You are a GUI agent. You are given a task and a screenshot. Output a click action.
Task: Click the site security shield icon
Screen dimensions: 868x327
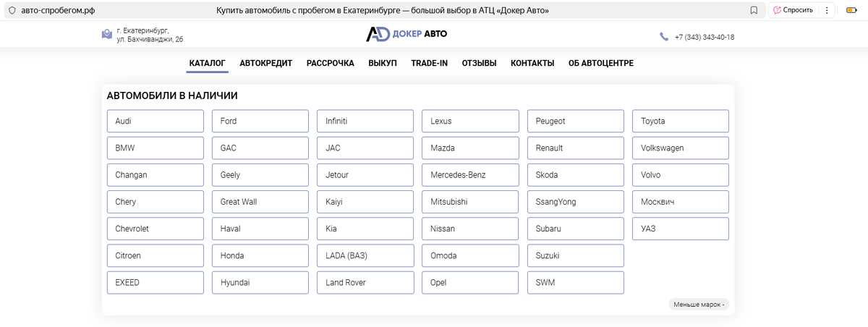tap(12, 10)
